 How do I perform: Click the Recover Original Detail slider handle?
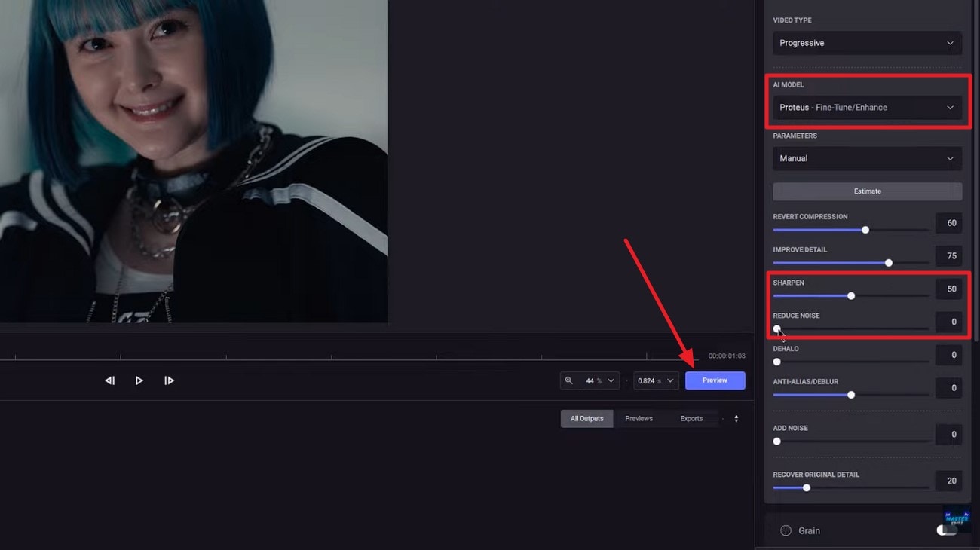(x=807, y=487)
